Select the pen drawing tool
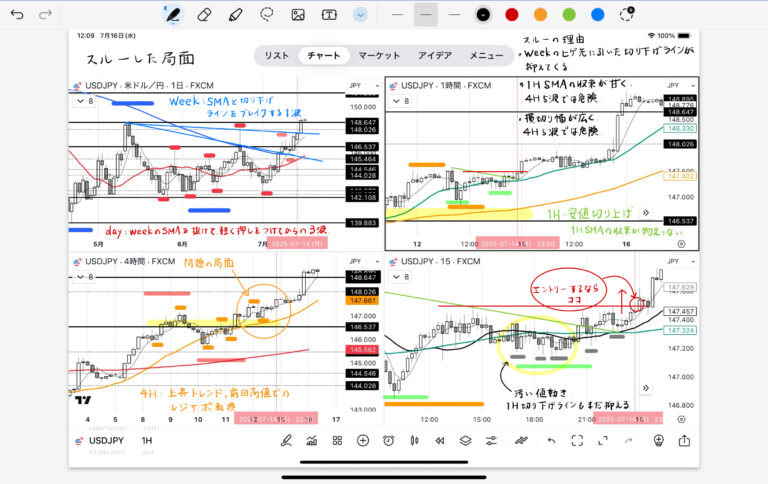Image resolution: width=768 pixels, height=484 pixels. coord(173,15)
